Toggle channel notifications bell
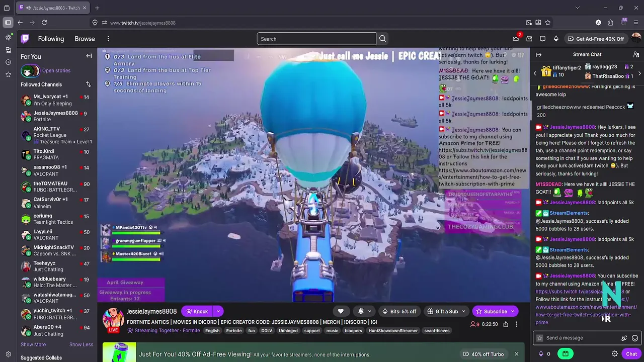 (x=361, y=311)
